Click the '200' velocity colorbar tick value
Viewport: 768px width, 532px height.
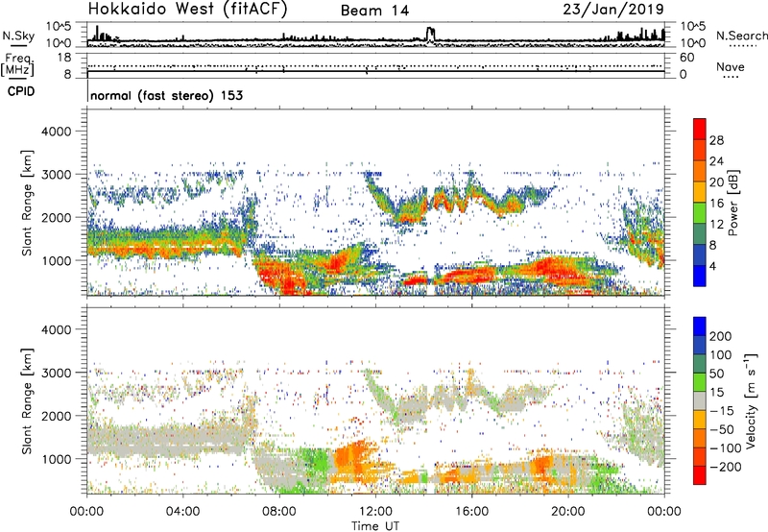point(721,336)
